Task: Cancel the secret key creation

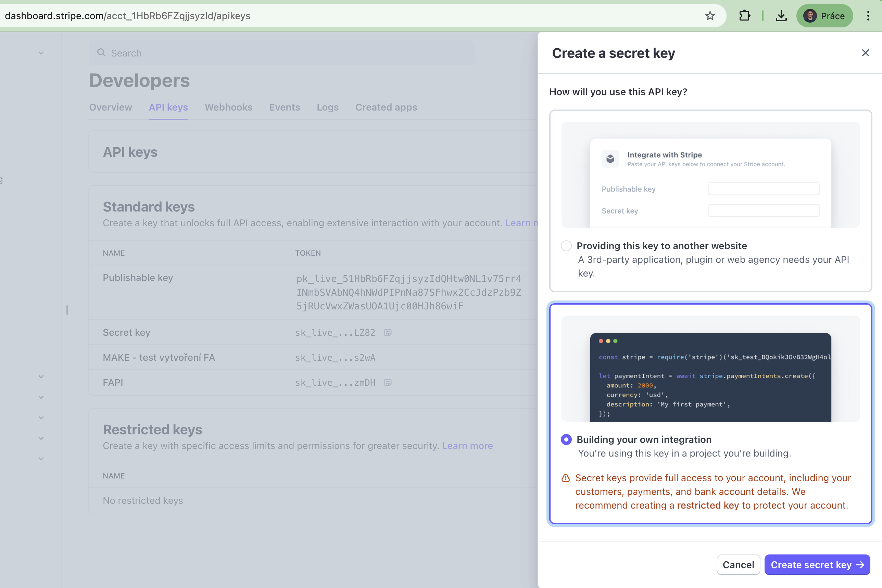Action: pos(738,565)
